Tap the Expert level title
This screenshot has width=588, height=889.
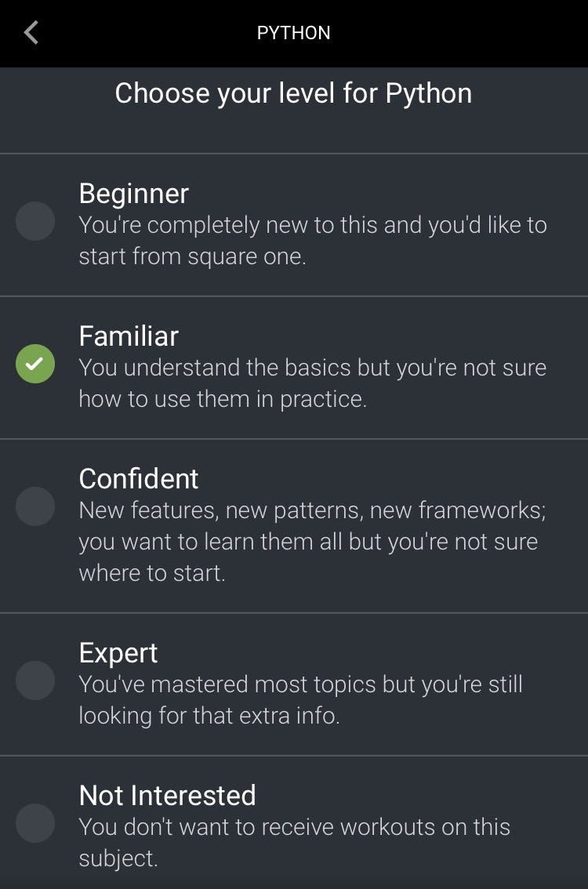(118, 652)
